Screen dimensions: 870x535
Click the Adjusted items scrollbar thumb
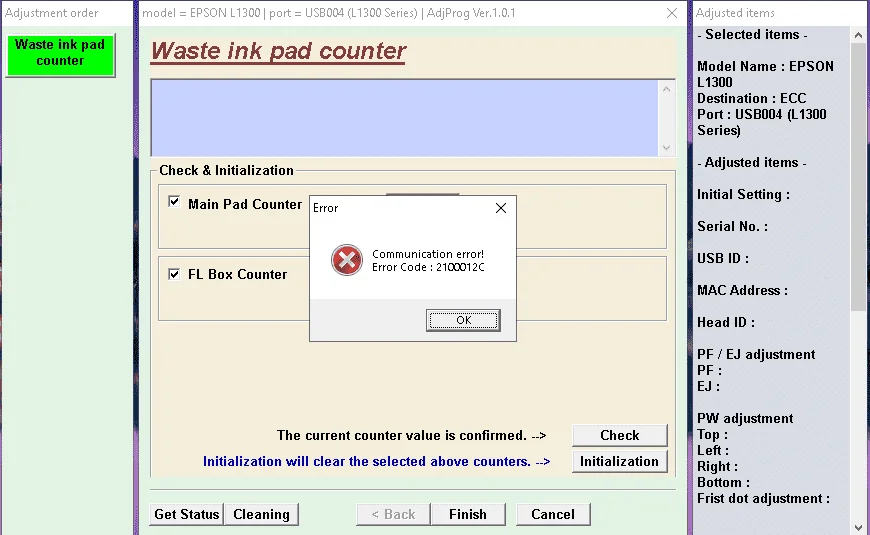(x=858, y=178)
